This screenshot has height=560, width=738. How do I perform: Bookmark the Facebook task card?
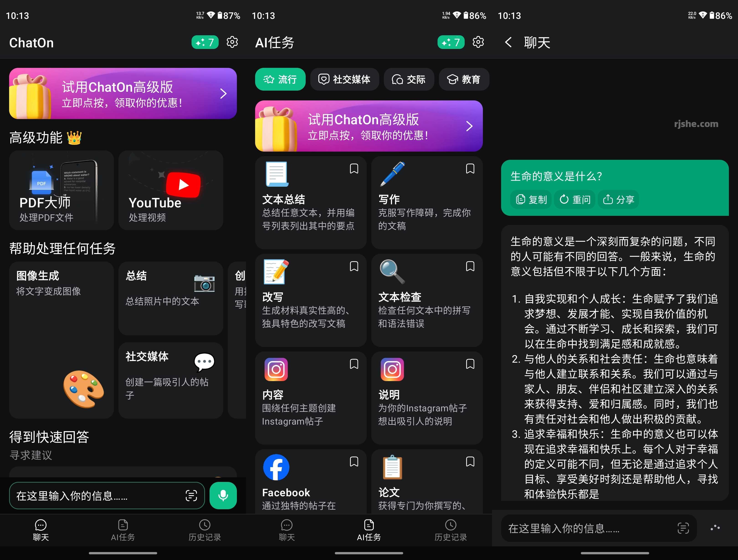(354, 462)
